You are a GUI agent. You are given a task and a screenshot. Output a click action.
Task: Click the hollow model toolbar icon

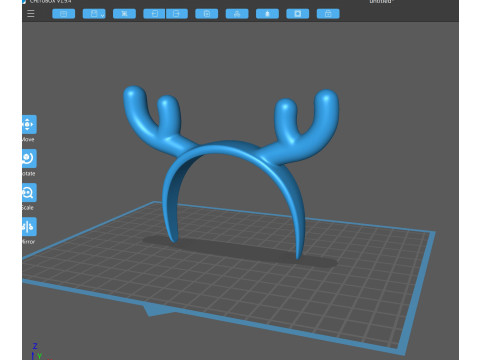298,14
